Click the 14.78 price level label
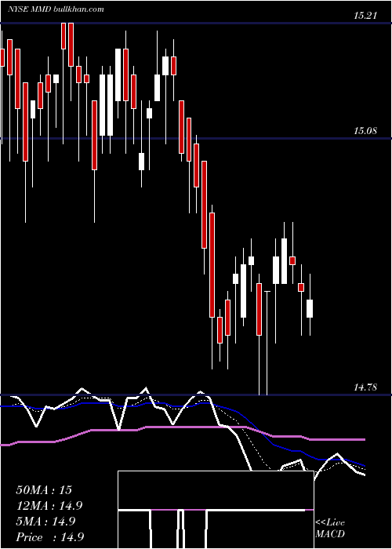This screenshot has height=549, width=392. (x=365, y=387)
